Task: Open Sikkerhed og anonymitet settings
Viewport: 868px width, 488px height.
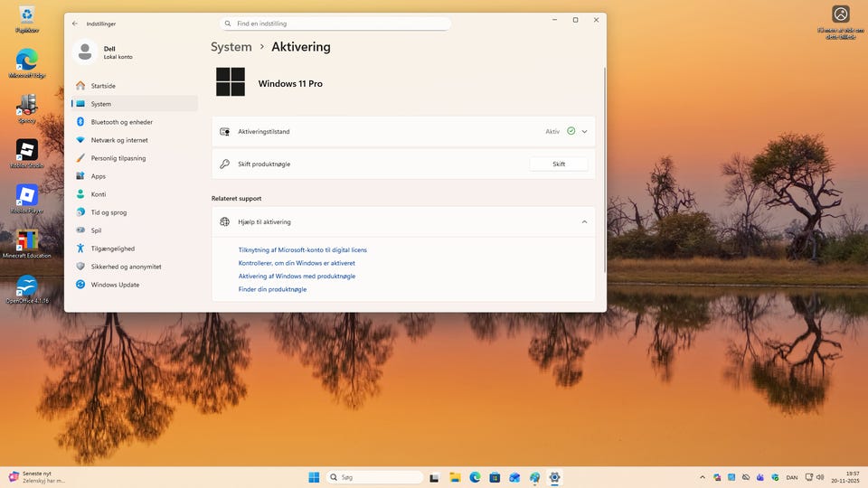Action: point(126,267)
